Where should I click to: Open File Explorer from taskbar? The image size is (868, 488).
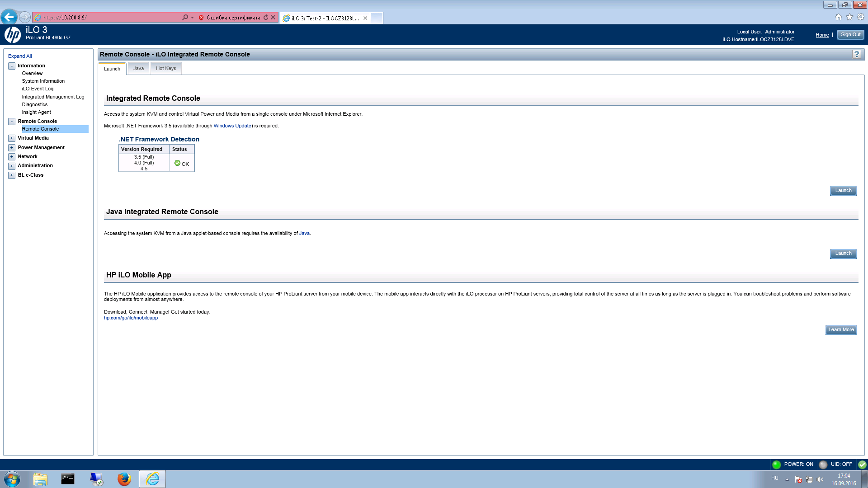point(40,479)
